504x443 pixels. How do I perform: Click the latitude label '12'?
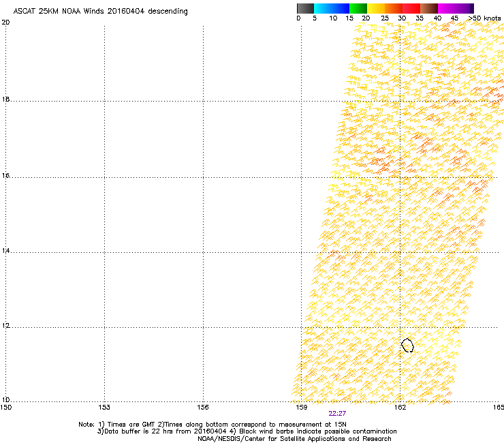click(x=5, y=326)
